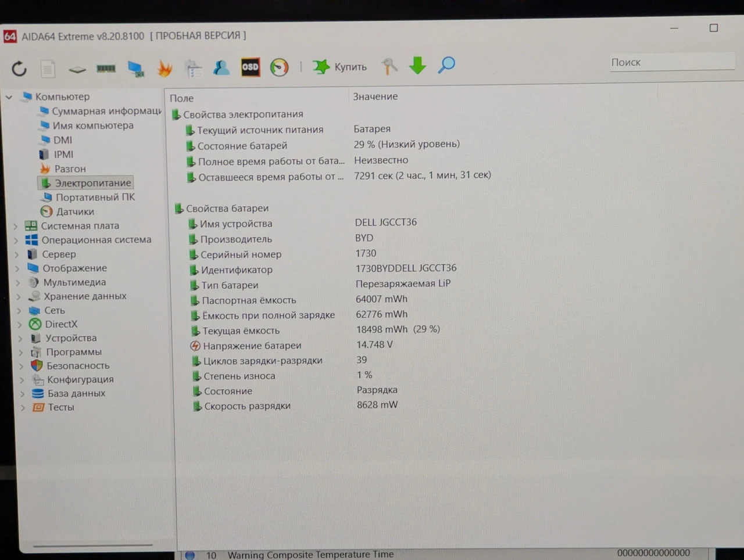Select the Степень износа row

[x=282, y=376]
